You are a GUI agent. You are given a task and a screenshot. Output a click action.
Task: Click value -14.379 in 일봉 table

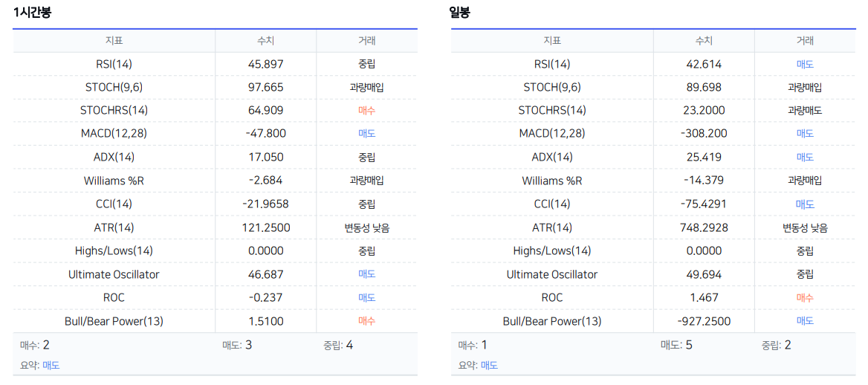[704, 181]
